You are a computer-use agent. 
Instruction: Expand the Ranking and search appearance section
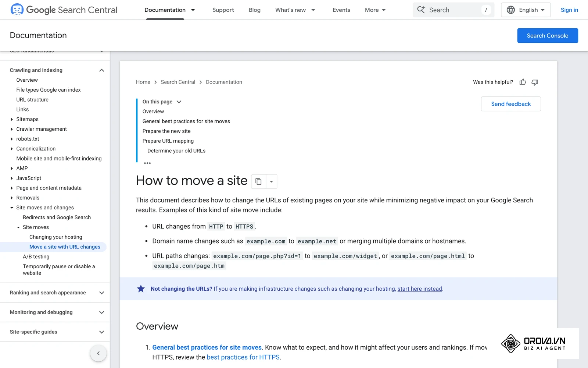(x=102, y=293)
